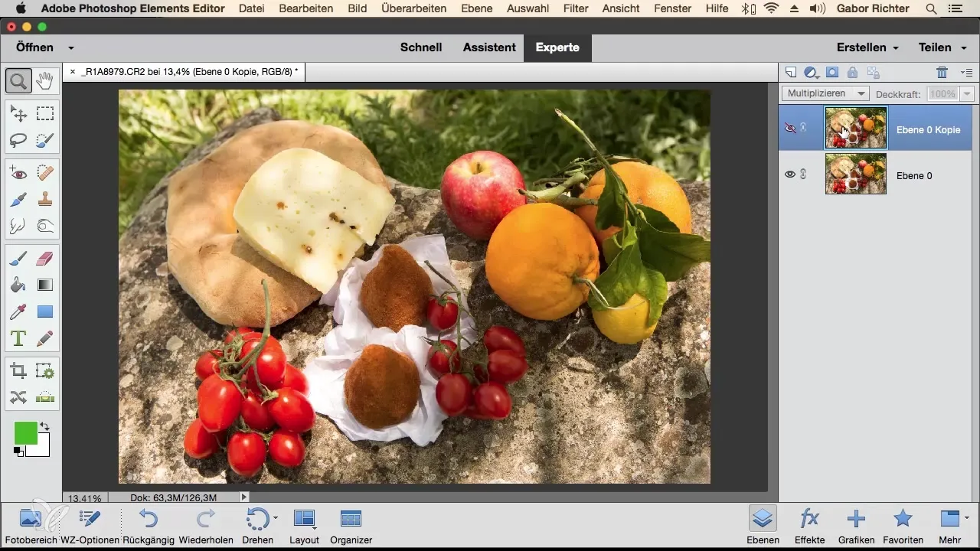Select the Pencil tool
Image resolution: width=980 pixels, height=551 pixels.
pyautogui.click(x=45, y=337)
